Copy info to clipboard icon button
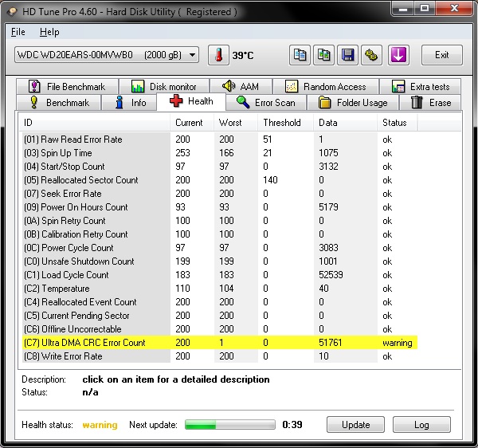Viewport: 478px width, 448px height. 300,55
